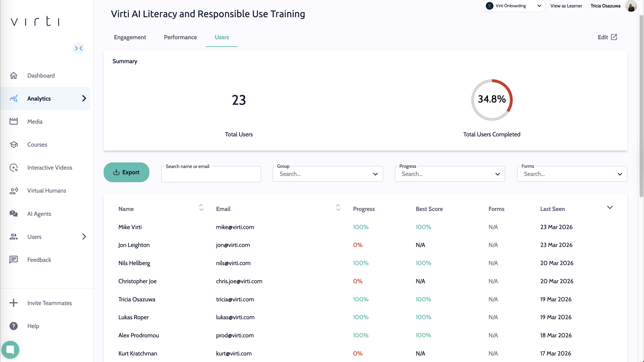
Task: Click the Feedback message icon
Action: click(13, 260)
